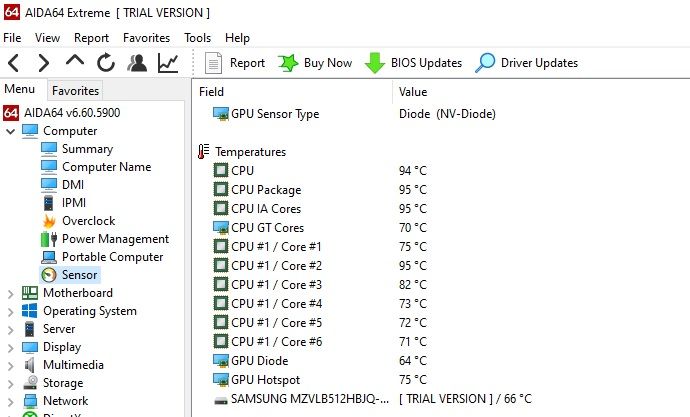The height and width of the screenshot is (417, 690).
Task: Click the Server tower icon
Action: pos(29,329)
